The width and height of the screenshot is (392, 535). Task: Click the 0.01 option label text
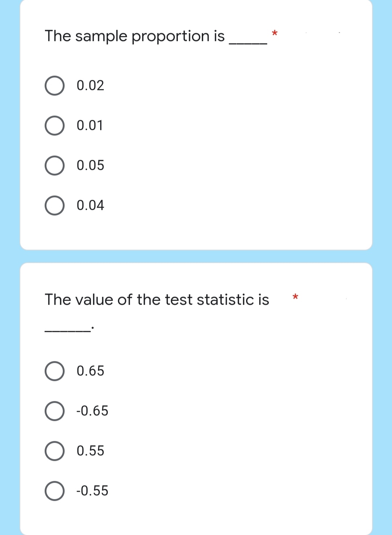89,126
